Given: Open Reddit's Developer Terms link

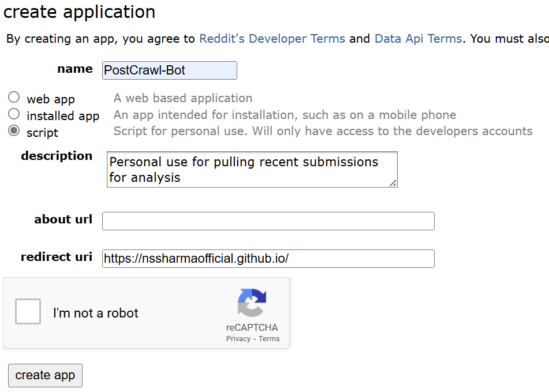Looking at the screenshot, I should [x=271, y=39].
